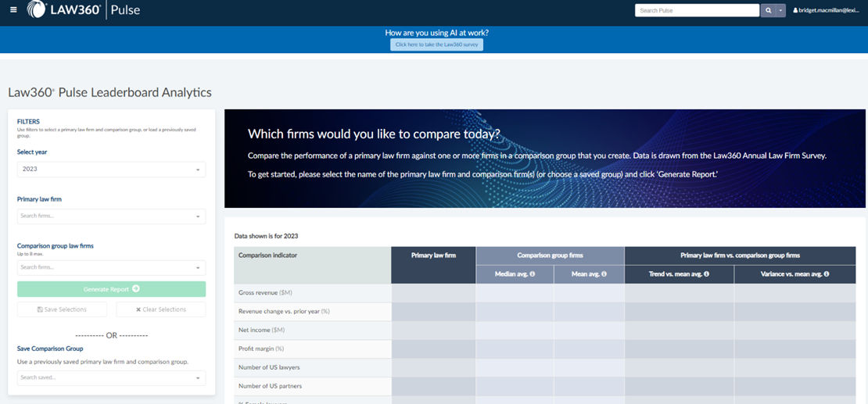Open the Search saved comparison group dropdown
Viewport: 868px width, 404px height.
tap(111, 378)
